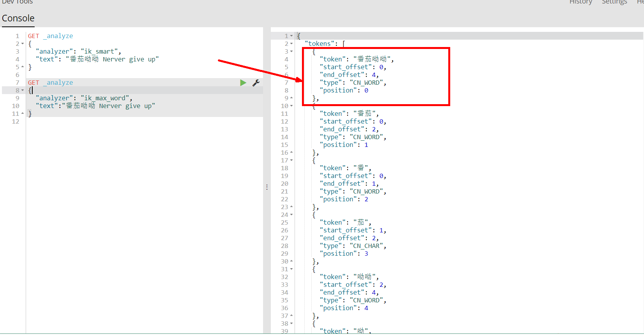
Task: Place cursor on the first GET _analyze line
Action: tap(50, 36)
